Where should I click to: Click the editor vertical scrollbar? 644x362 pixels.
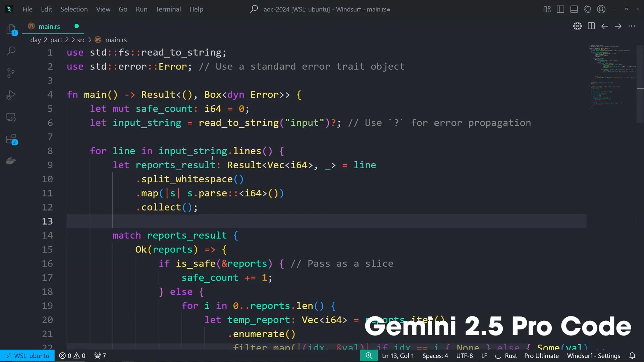(x=640, y=84)
